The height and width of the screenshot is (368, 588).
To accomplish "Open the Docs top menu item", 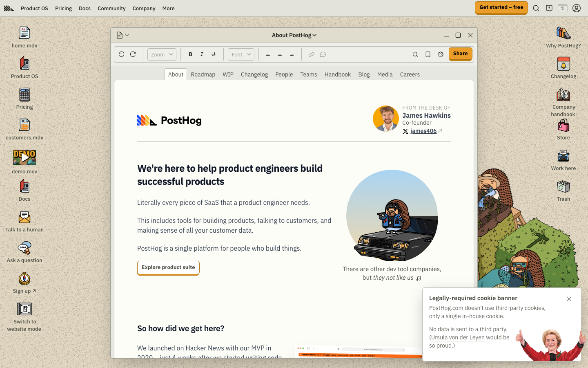I will click(x=85, y=8).
